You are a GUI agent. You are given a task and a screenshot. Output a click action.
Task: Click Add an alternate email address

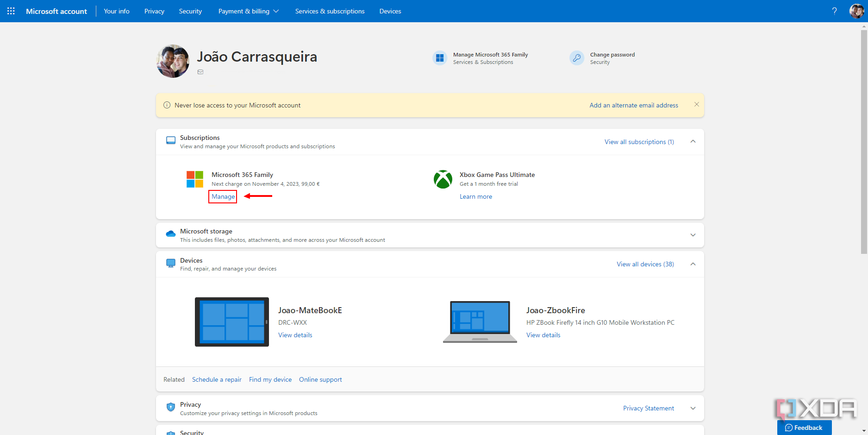pos(634,105)
